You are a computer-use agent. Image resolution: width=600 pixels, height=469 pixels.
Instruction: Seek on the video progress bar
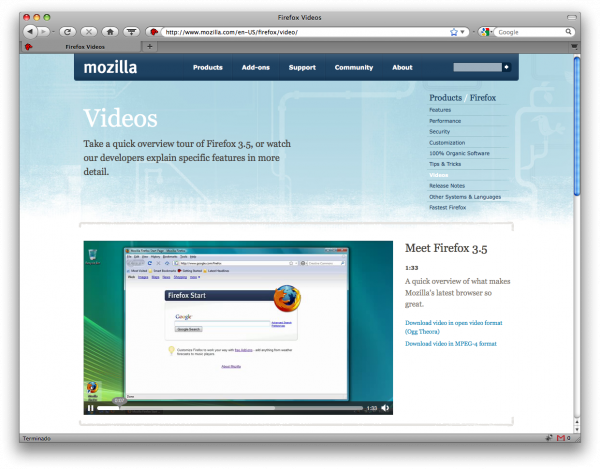point(230,408)
